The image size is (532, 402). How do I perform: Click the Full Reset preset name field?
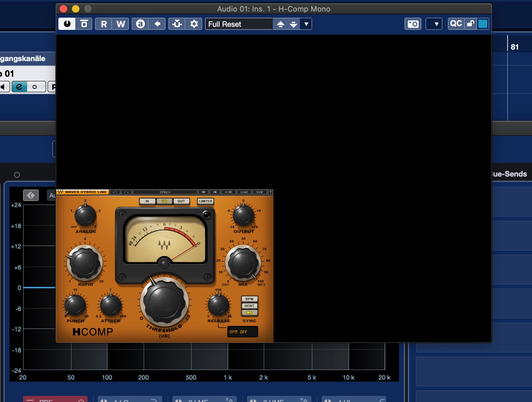point(239,24)
